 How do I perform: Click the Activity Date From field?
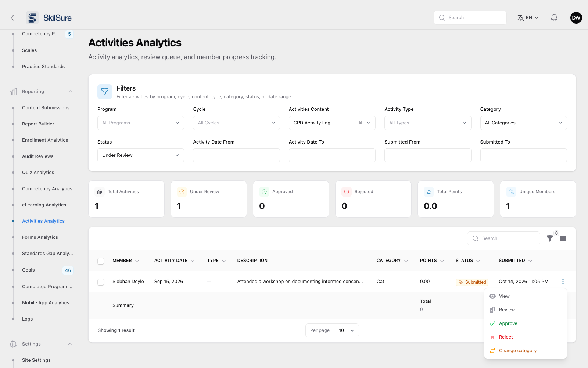click(236, 155)
